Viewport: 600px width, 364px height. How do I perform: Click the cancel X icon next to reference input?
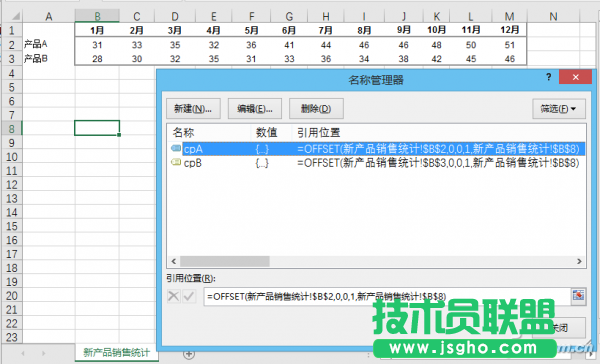[173, 296]
